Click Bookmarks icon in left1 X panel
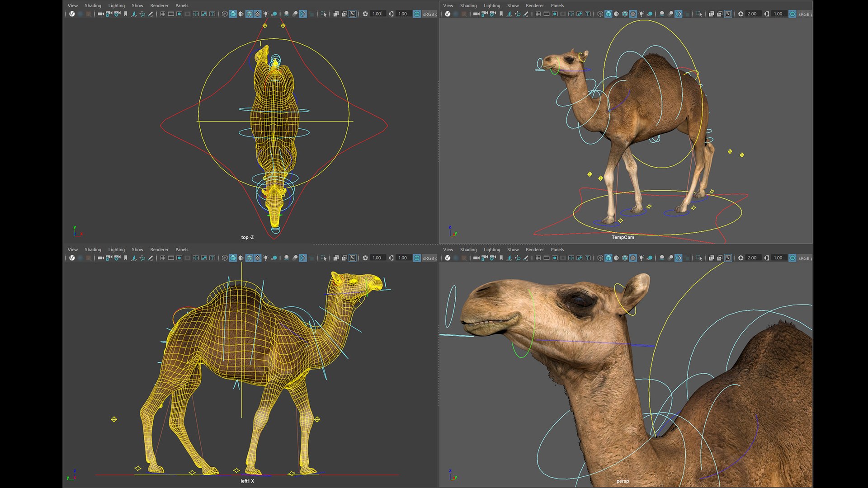868x488 pixels. pyautogui.click(x=126, y=258)
